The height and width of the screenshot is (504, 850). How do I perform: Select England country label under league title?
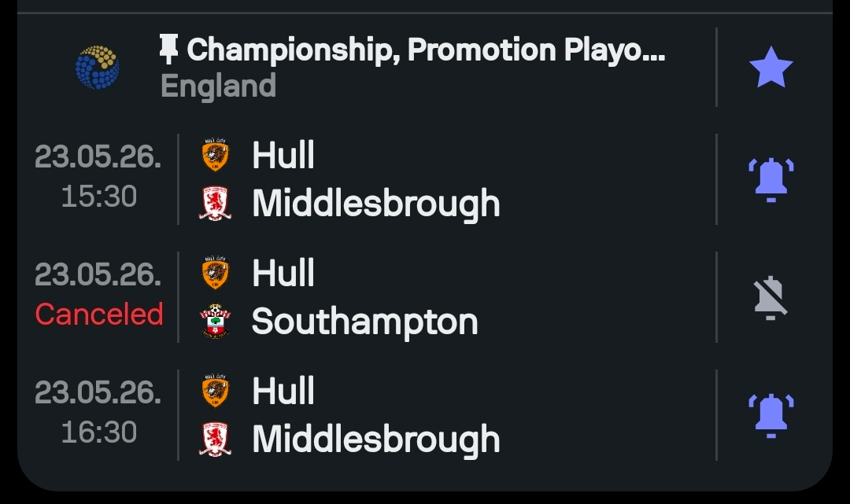218,86
